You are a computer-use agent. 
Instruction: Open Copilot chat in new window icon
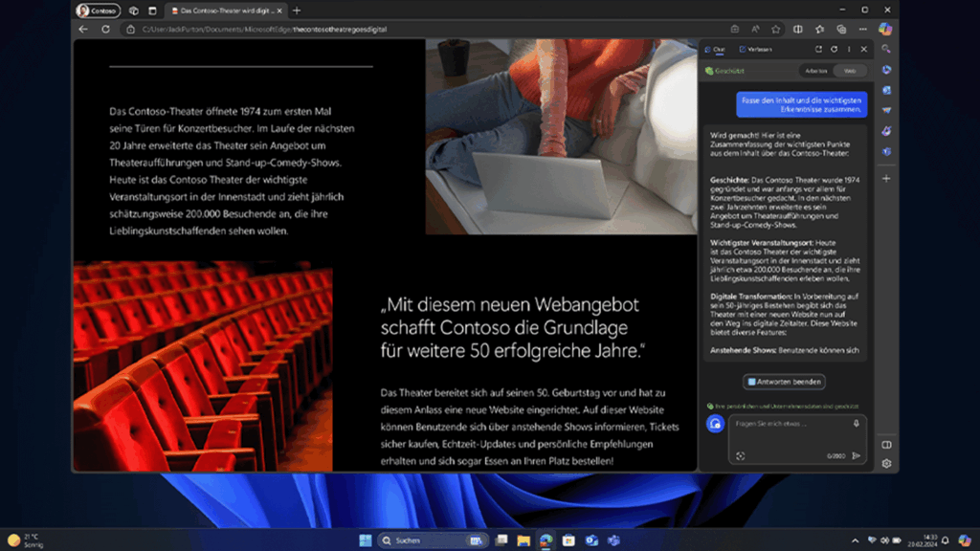point(818,49)
